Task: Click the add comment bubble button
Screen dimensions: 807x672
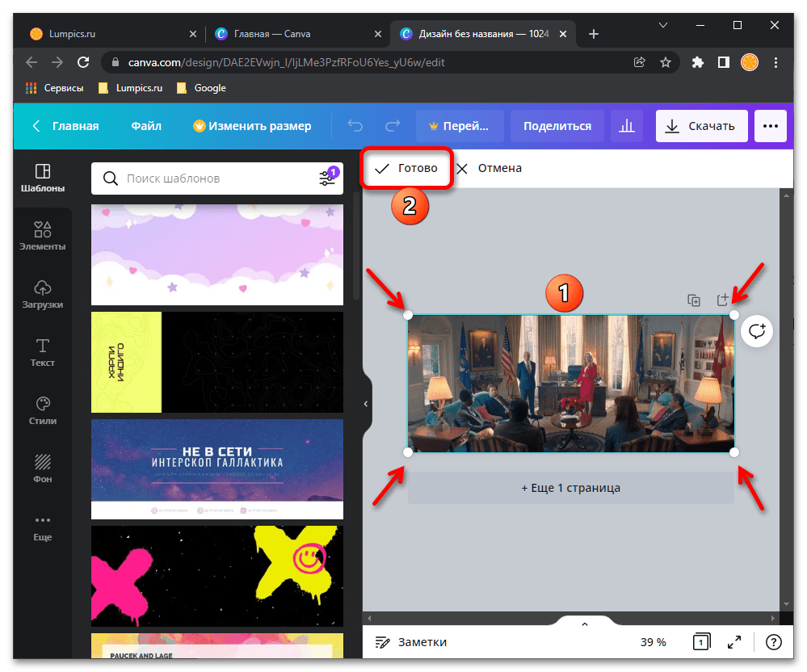Action: pos(757,331)
